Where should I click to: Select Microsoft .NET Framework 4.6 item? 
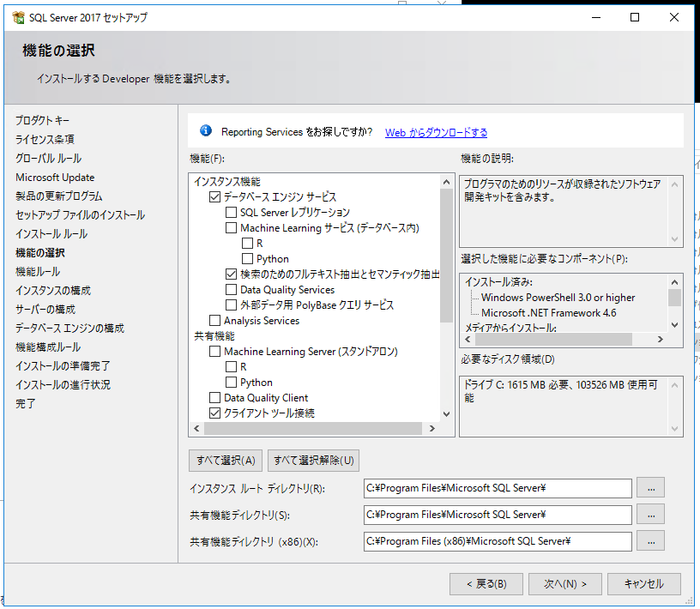(549, 313)
